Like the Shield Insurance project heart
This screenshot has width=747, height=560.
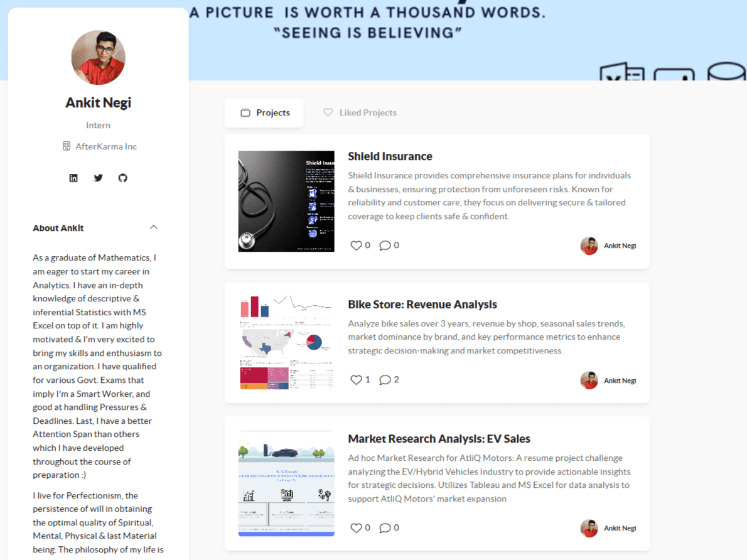(356, 245)
